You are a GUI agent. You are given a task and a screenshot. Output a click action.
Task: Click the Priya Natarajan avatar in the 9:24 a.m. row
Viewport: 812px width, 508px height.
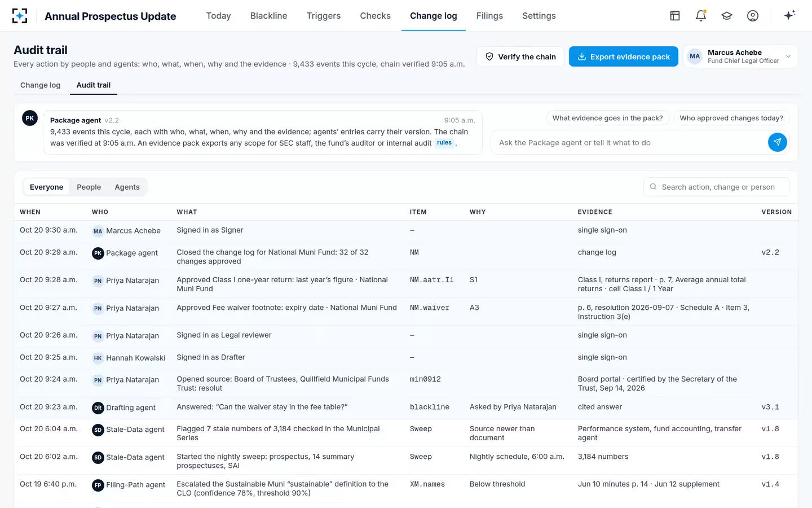(98, 380)
